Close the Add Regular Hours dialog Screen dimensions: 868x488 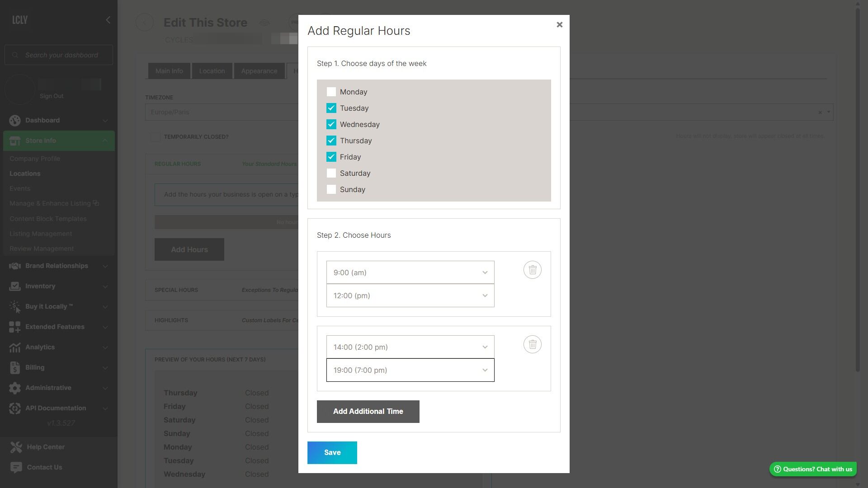[559, 25]
